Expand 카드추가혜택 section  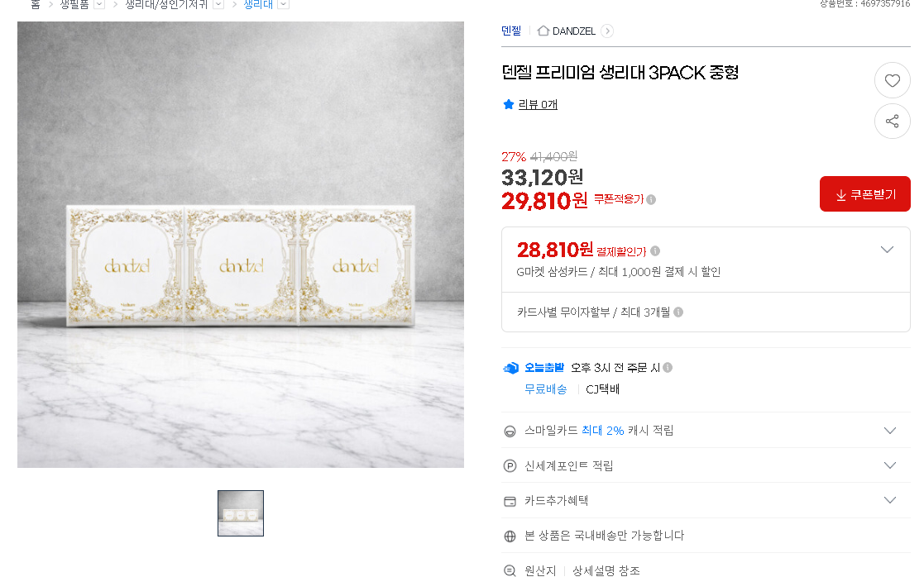click(x=890, y=500)
